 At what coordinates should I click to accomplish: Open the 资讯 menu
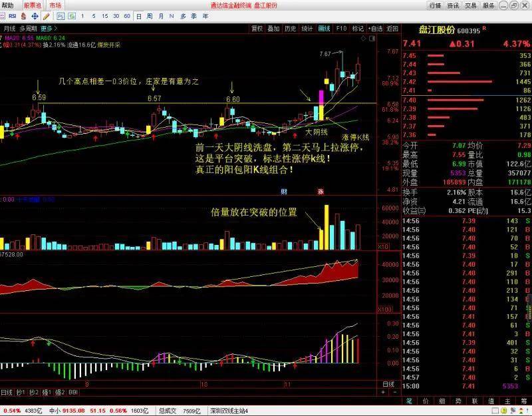pyautogui.click(x=453, y=5)
